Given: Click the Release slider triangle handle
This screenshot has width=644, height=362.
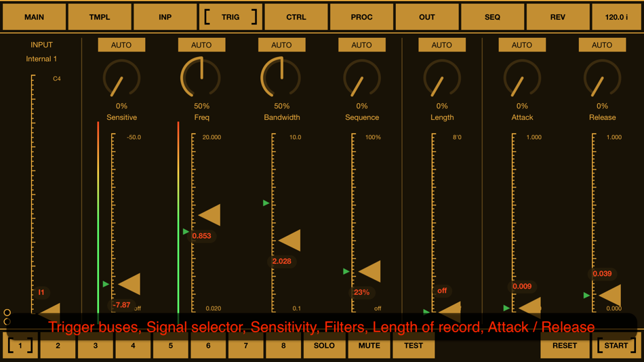Looking at the screenshot, I should click(610, 295).
